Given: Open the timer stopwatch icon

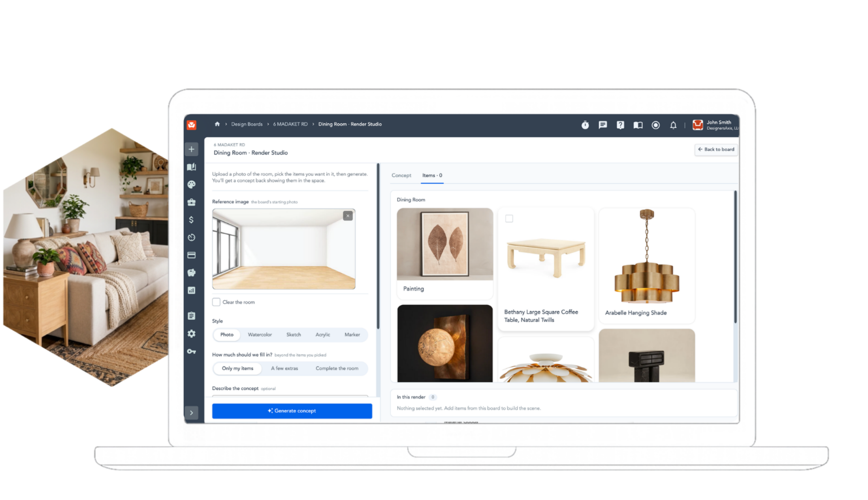Looking at the screenshot, I should pos(585,125).
